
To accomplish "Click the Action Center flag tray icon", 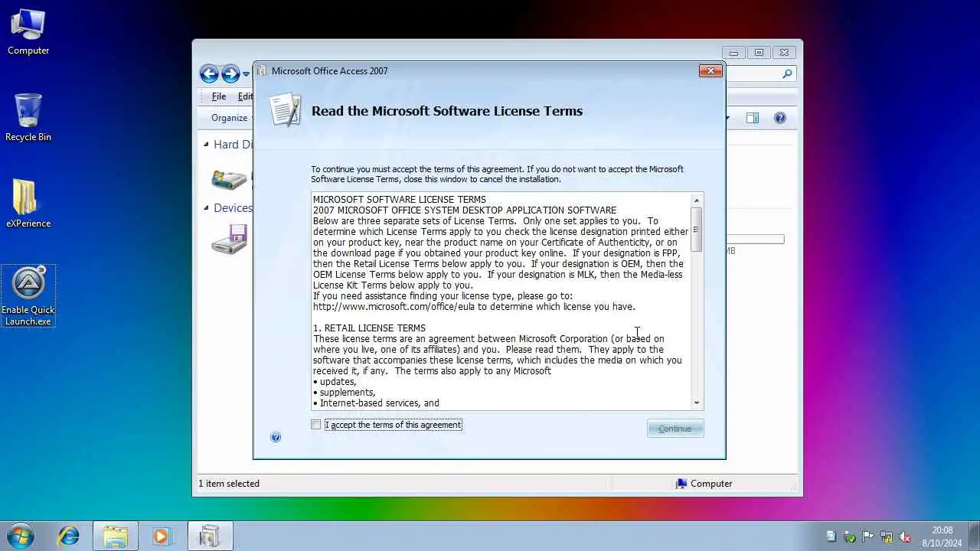I will tap(868, 536).
